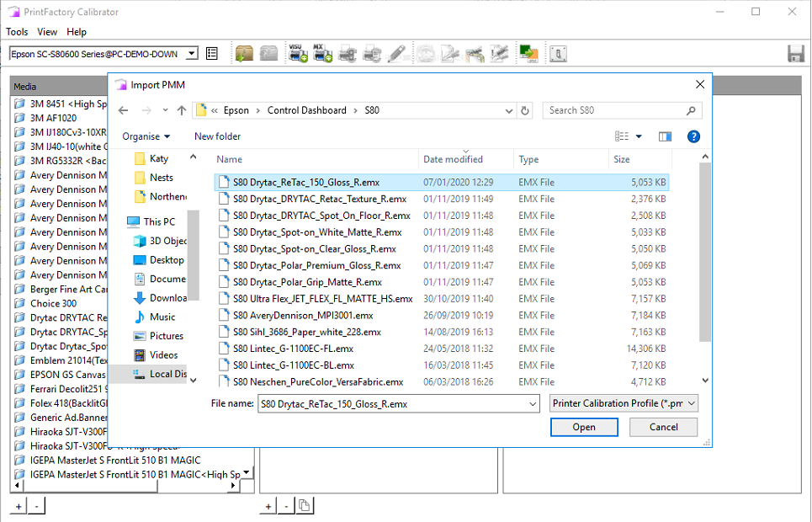Viewport: 812px width, 522px height.
Task: Click the change view layout icon
Action: click(x=622, y=136)
